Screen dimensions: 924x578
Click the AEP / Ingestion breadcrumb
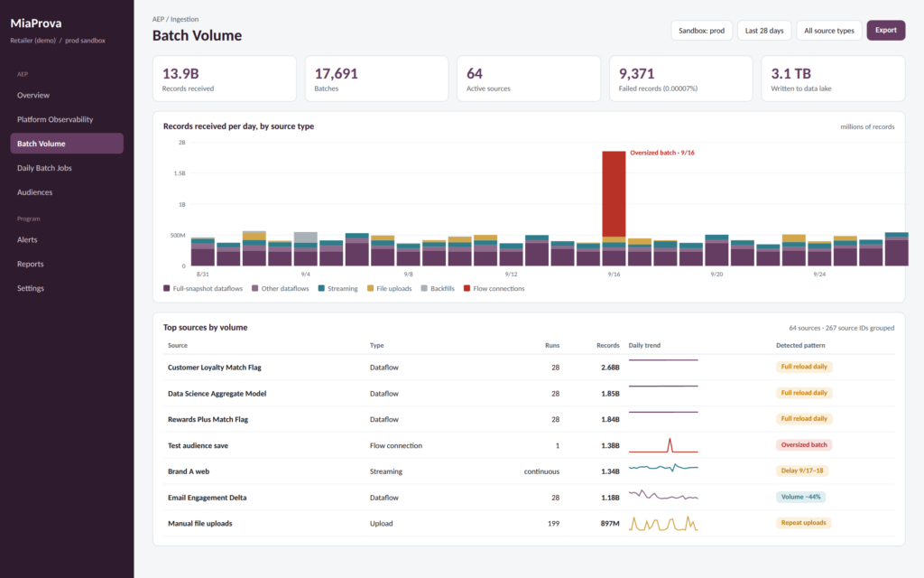coord(176,19)
